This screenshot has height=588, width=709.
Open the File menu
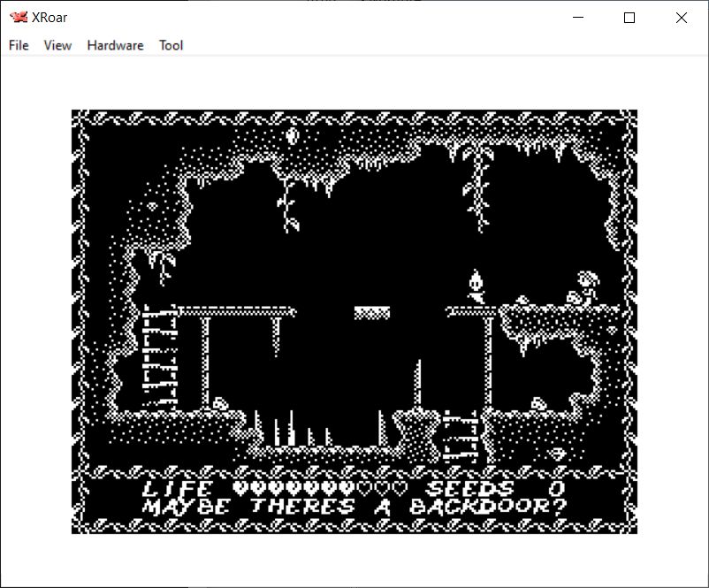click(19, 45)
